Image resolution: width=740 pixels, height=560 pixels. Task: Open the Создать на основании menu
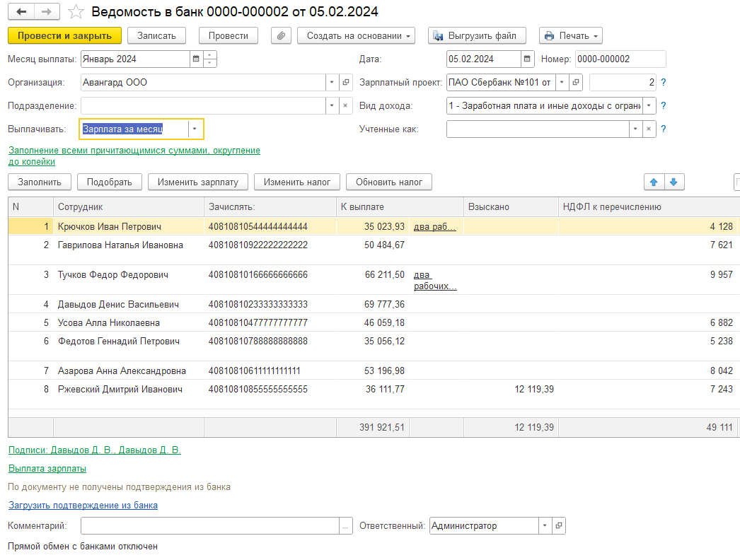click(x=357, y=36)
